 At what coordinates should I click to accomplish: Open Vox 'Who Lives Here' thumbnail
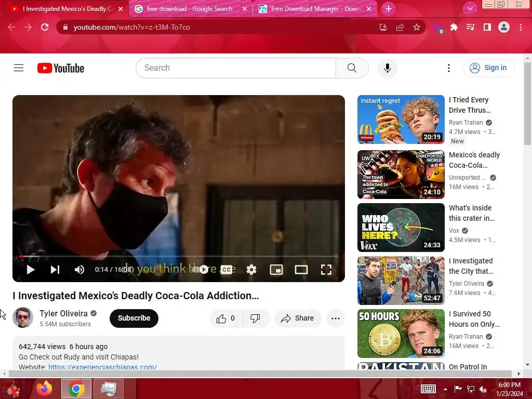pos(401,228)
